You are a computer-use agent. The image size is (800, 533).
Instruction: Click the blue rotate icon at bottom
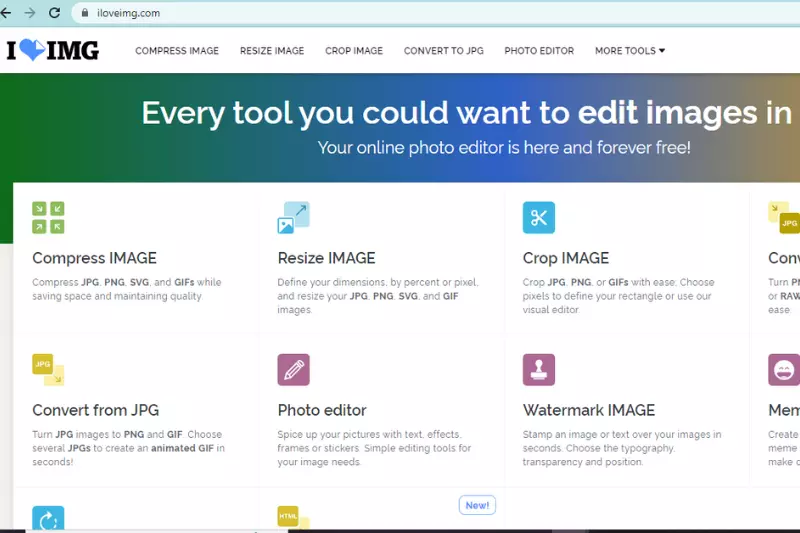pyautogui.click(x=48, y=518)
